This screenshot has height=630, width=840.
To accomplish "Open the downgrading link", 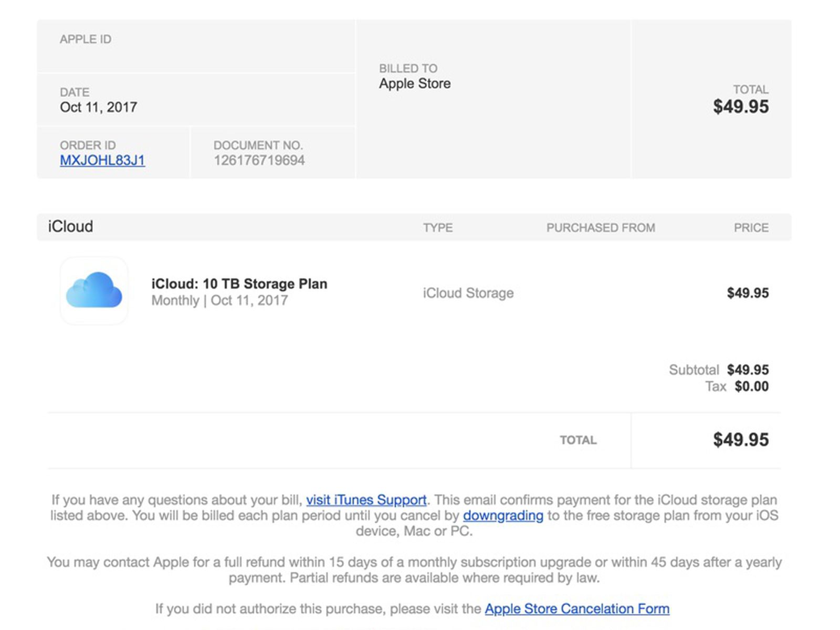I will (x=502, y=516).
